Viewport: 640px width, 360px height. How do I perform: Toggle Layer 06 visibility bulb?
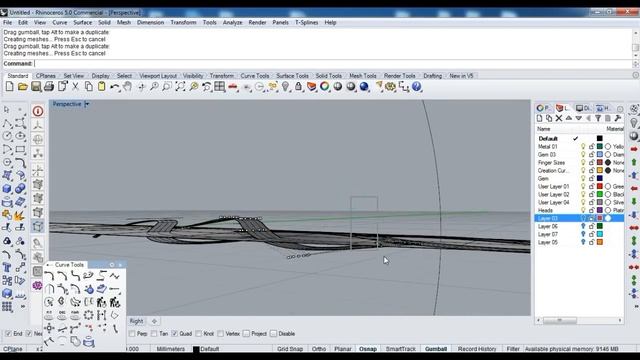coord(583,226)
